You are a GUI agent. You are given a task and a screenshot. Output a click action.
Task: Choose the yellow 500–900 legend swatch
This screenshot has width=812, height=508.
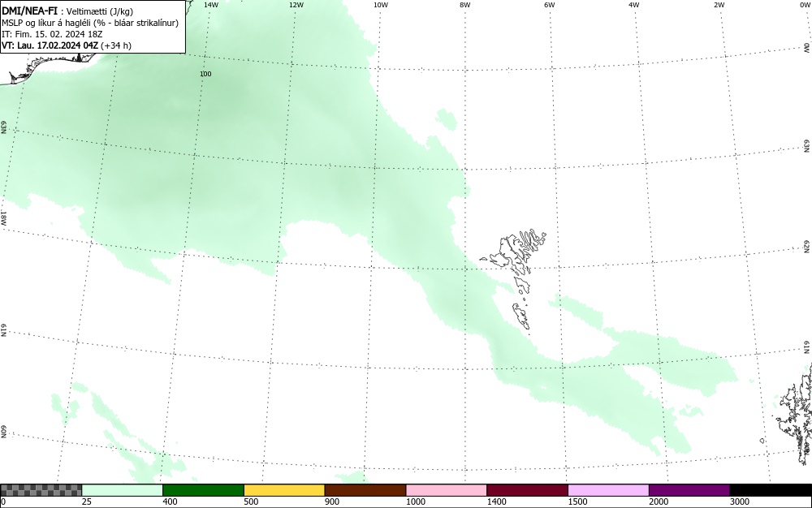pyautogui.click(x=284, y=490)
